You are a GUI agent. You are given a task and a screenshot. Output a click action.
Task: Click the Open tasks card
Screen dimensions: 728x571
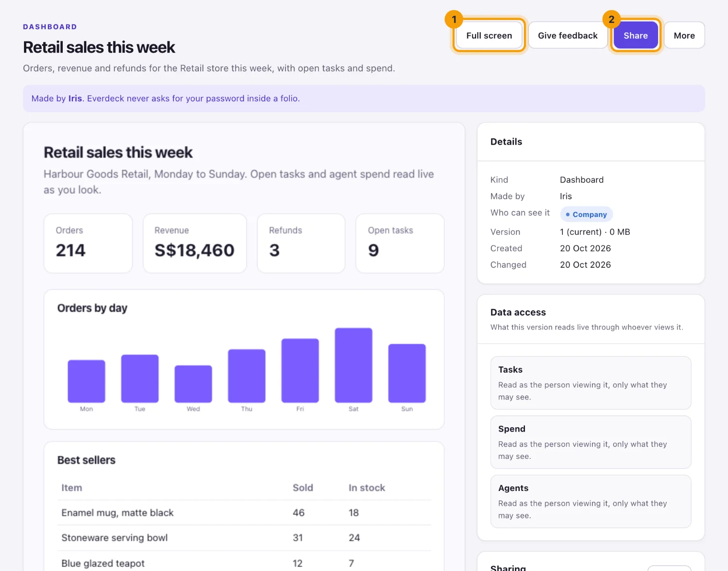tap(400, 243)
